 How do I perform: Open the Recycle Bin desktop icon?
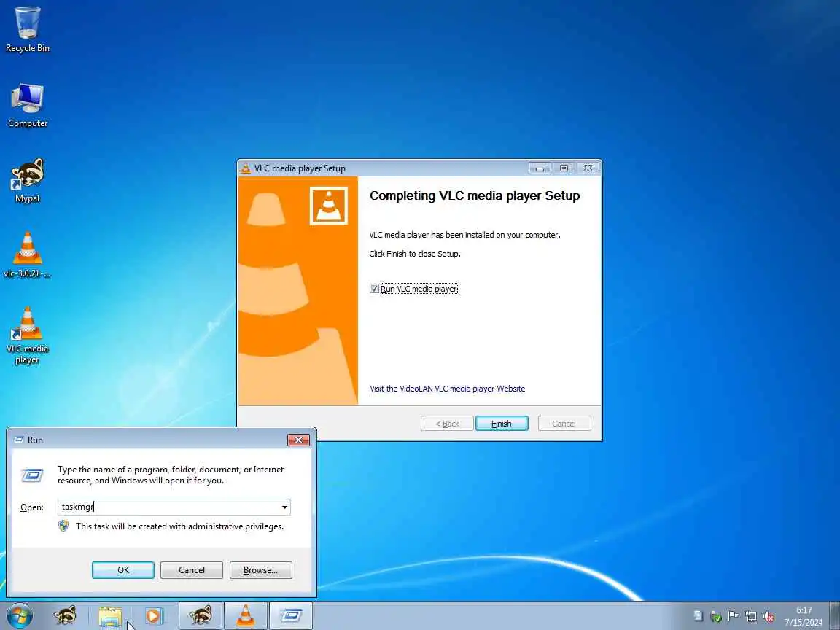pos(27,29)
